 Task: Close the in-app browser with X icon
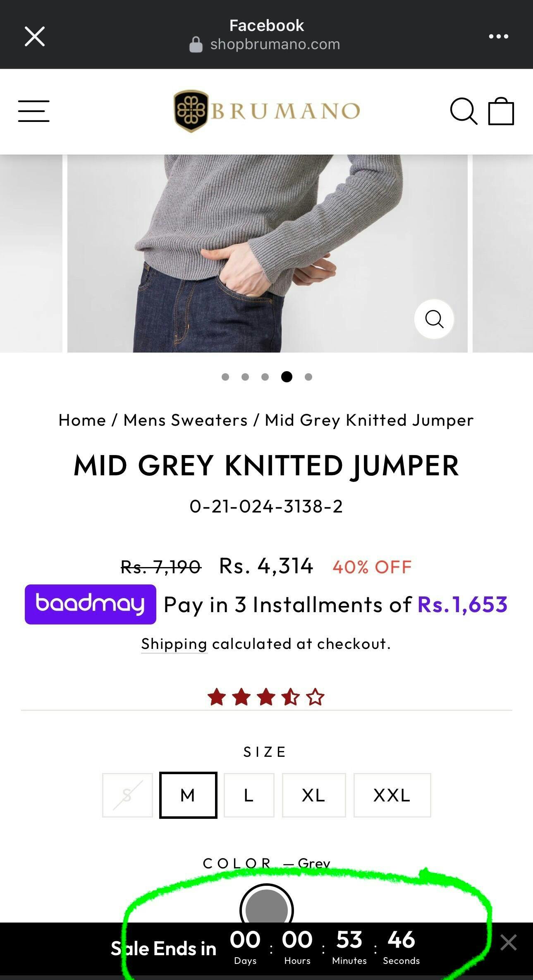point(35,36)
